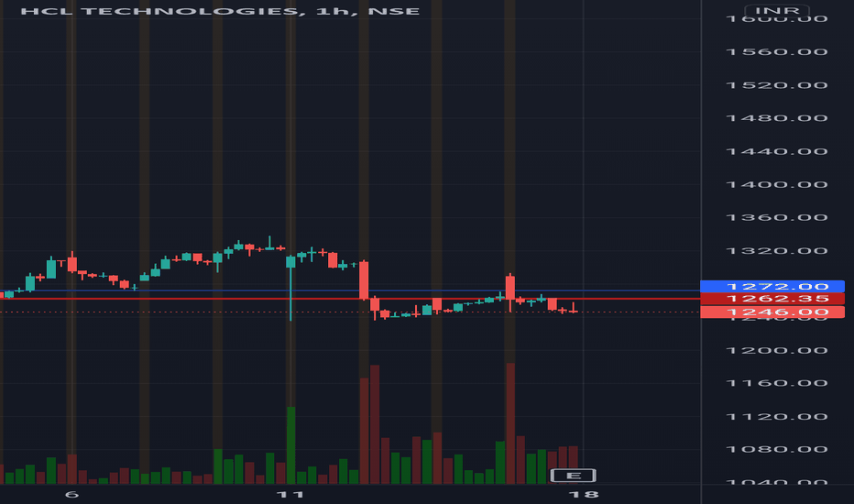The height and width of the screenshot is (504, 854).
Task: Open the earnings E marker
Action: coord(573,476)
